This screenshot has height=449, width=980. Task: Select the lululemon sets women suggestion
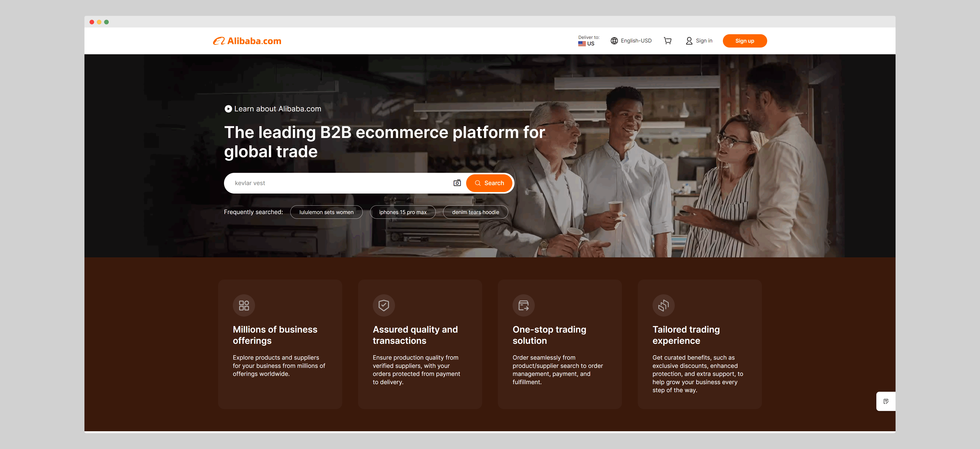click(326, 212)
